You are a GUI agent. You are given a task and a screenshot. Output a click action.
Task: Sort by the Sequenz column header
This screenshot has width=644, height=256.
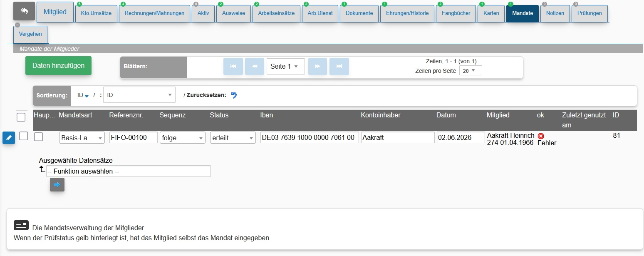pos(173,115)
